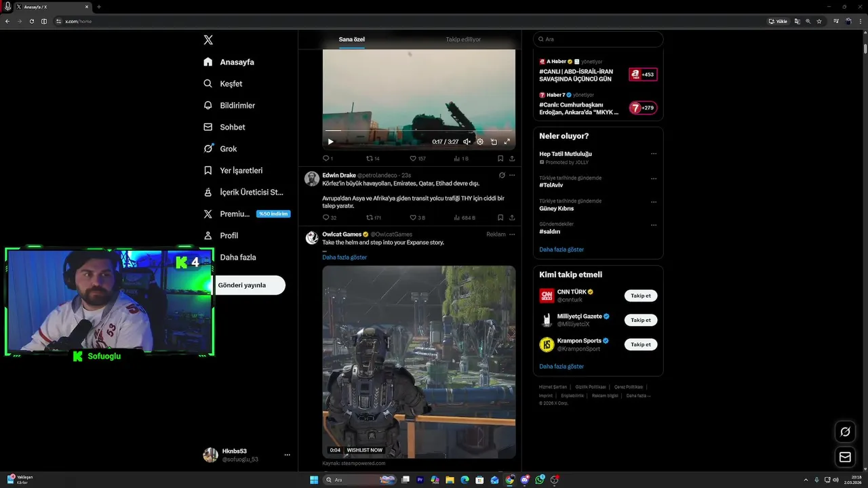Play the video in the top post

coord(331,142)
